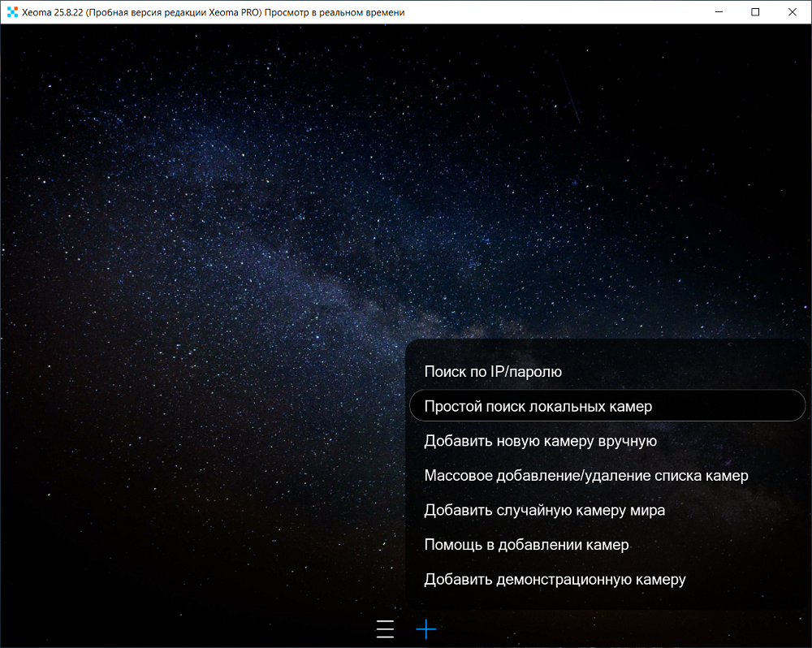Screen dimensions: 812x648
Task: Close the Xeoma application window
Action: click(793, 12)
